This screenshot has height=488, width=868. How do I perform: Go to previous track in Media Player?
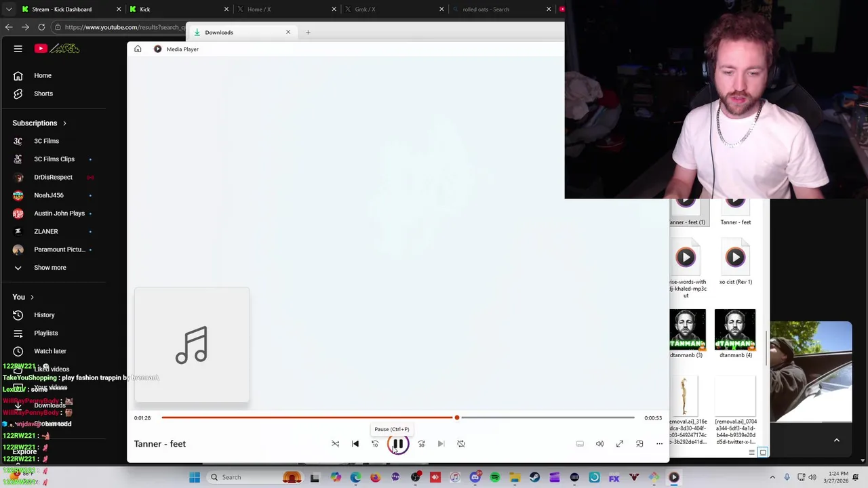(355, 444)
